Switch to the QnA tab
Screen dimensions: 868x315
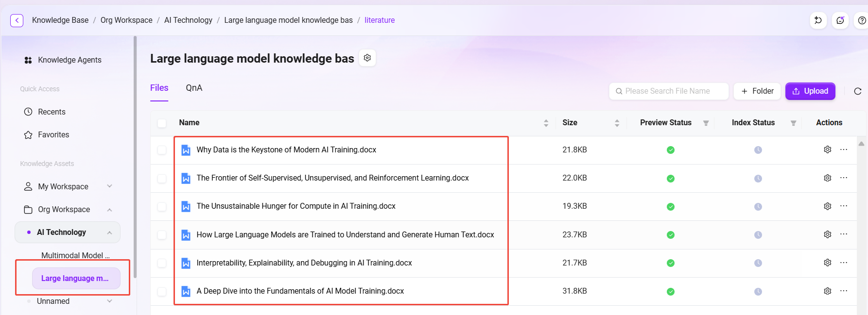click(194, 88)
